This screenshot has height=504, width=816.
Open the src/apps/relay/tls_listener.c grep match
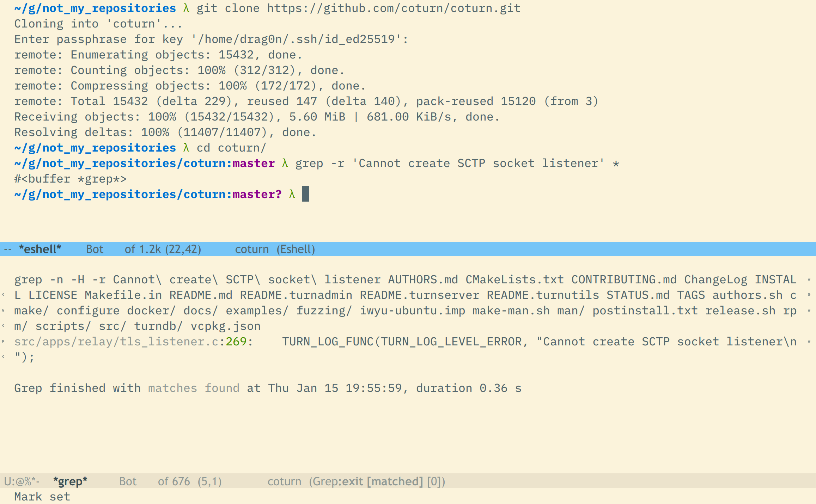tap(116, 342)
